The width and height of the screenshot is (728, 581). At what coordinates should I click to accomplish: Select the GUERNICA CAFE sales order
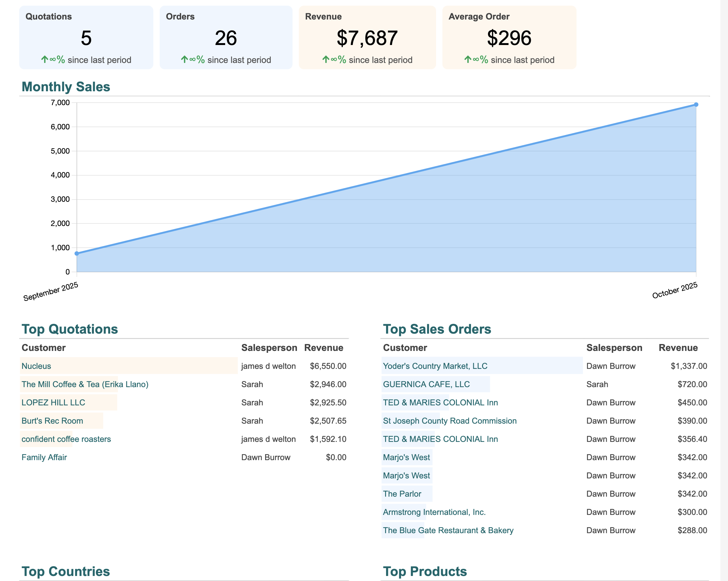426,384
